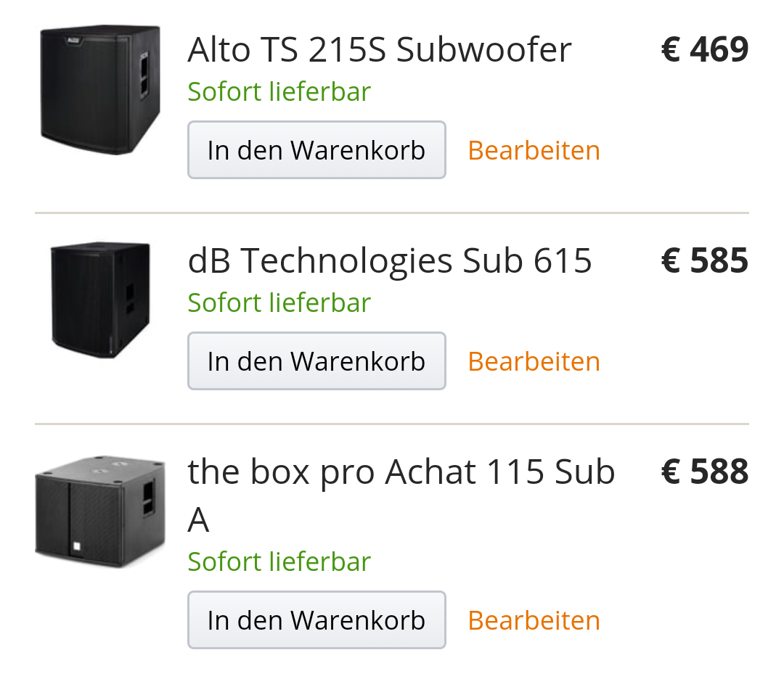
Task: Open the box pro Achat 115 Sub A title
Action: pos(401,495)
